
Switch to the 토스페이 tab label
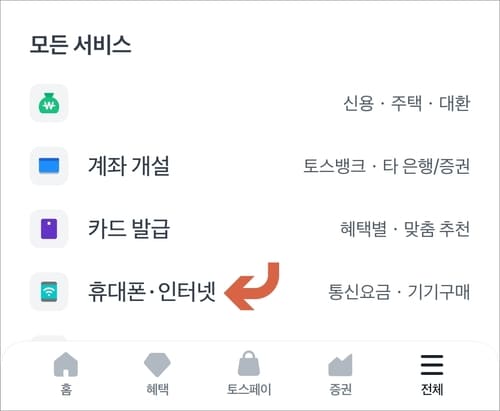pyautogui.click(x=249, y=389)
